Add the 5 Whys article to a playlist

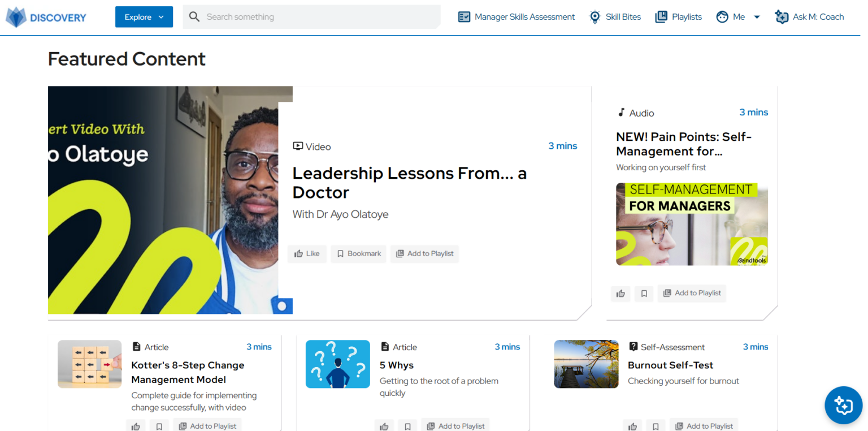455,425
